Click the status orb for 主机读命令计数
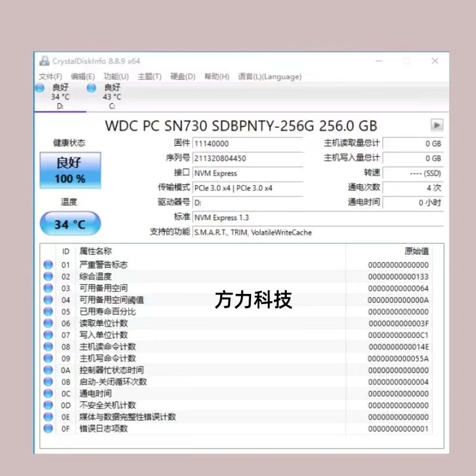Screen dimensions: 476x476 (x=48, y=347)
